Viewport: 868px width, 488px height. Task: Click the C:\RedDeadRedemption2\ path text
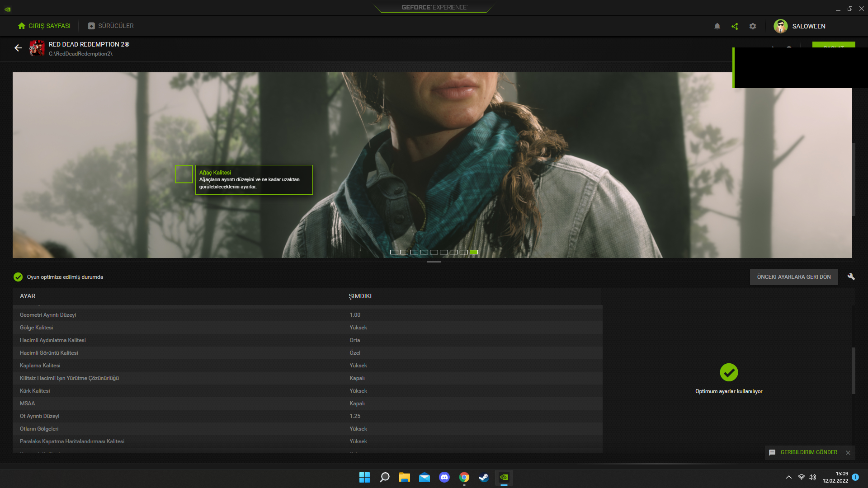(x=80, y=54)
